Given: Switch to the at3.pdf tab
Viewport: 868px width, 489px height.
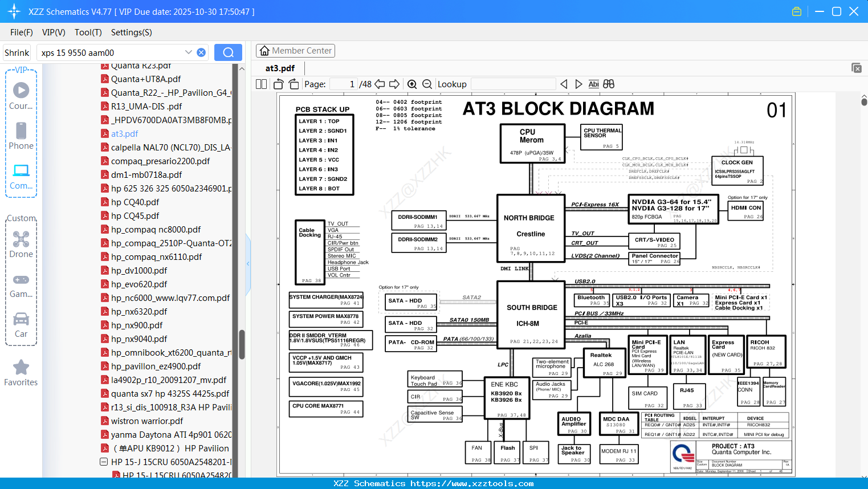Looking at the screenshot, I should [280, 68].
